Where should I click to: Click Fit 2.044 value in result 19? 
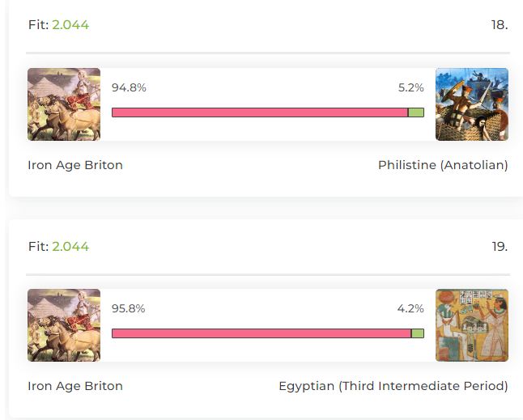coord(70,247)
